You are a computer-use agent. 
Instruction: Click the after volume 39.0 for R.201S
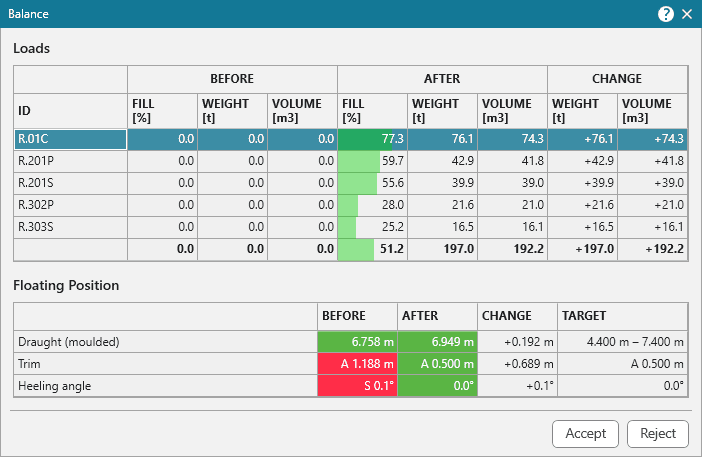(x=512, y=183)
